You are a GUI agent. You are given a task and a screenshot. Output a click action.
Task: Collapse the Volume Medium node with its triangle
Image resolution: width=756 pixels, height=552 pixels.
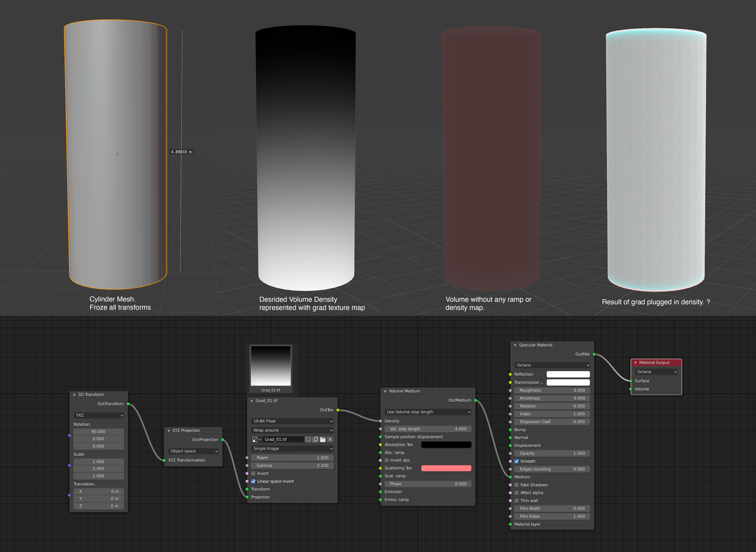click(385, 391)
